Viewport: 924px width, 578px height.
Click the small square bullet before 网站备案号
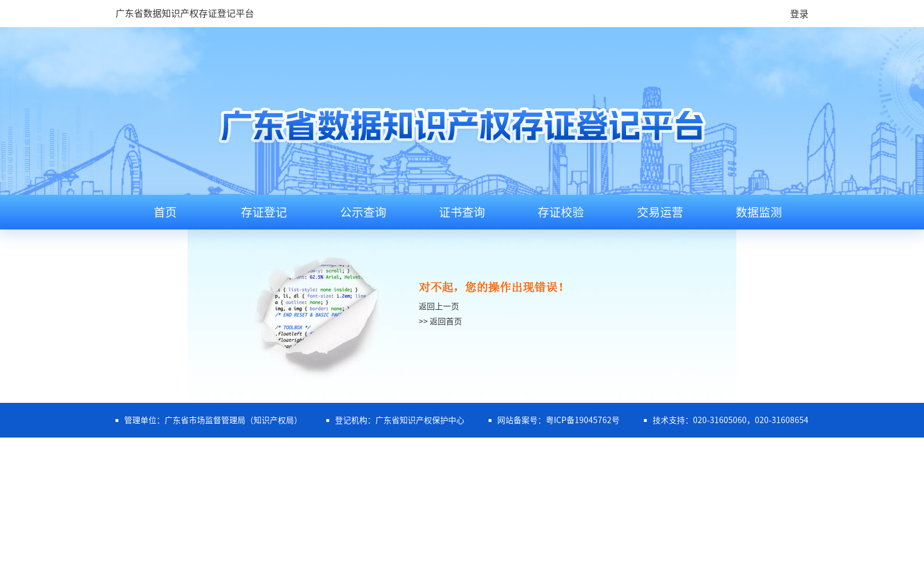pyautogui.click(x=489, y=420)
